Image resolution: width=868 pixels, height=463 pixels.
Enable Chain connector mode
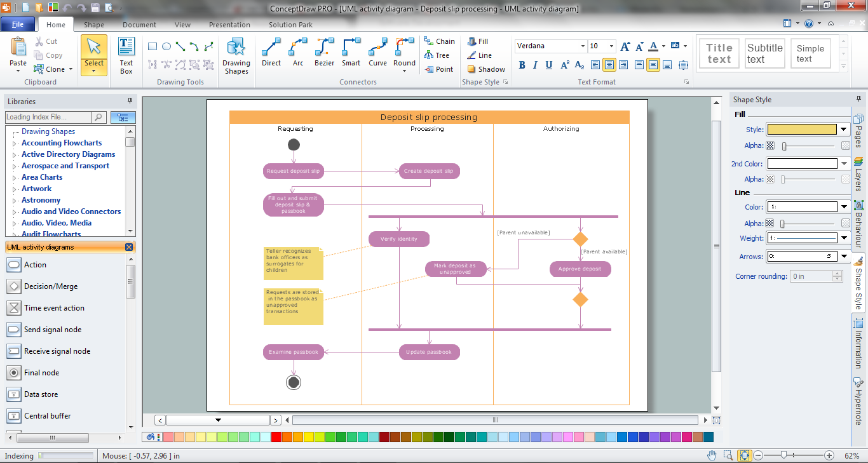(439, 41)
